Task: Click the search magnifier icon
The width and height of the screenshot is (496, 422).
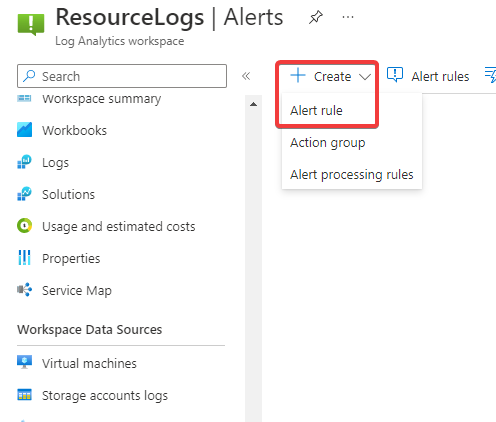Action: pyautogui.click(x=29, y=76)
